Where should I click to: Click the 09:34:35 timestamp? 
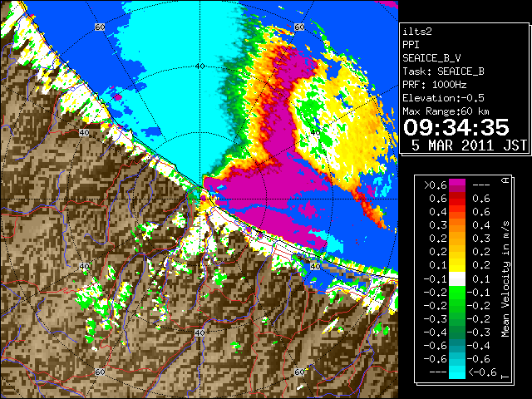[x=456, y=127]
